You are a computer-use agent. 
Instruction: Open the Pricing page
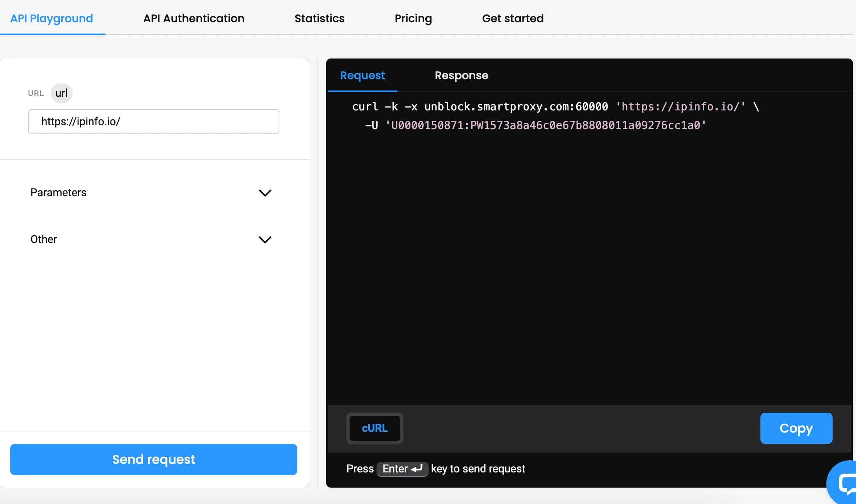[413, 18]
